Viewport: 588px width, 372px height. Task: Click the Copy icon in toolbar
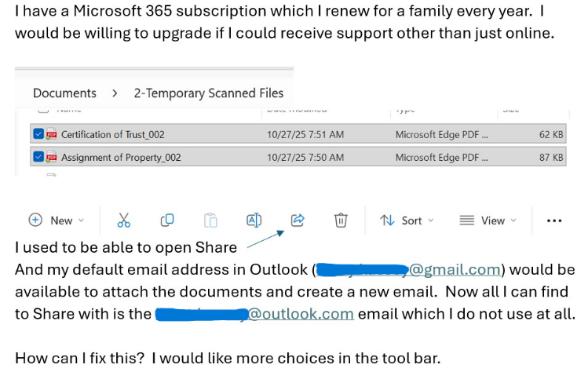click(167, 220)
